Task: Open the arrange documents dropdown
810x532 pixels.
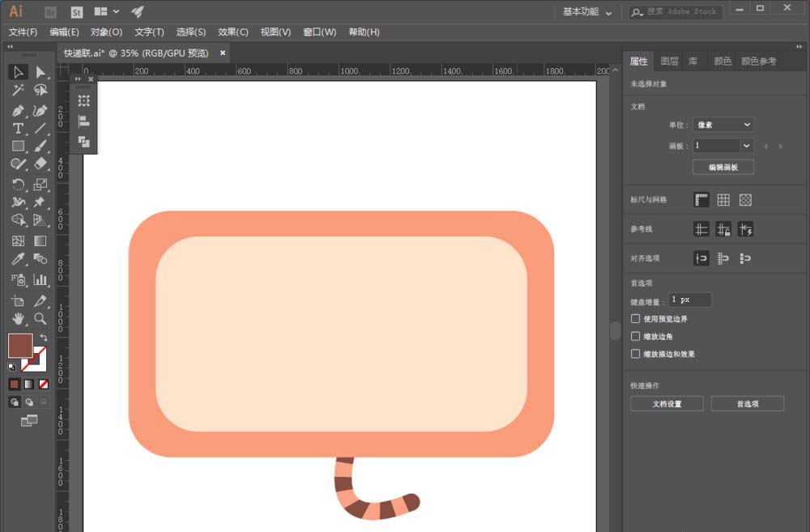Action: tap(106, 11)
